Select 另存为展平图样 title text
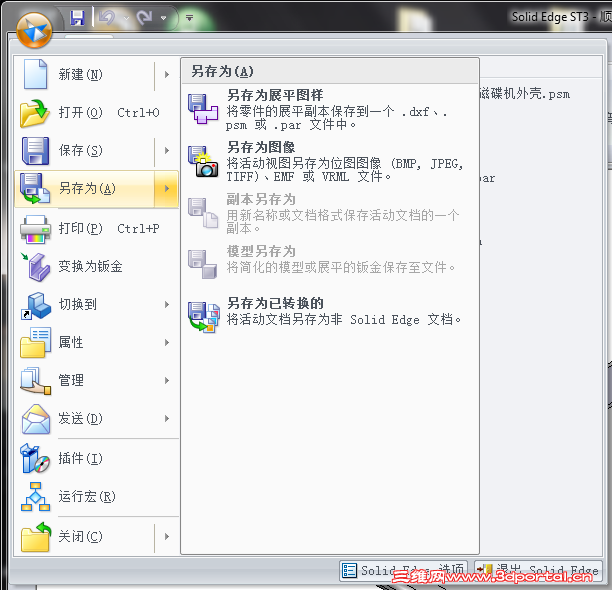This screenshot has height=590, width=612. click(x=275, y=95)
